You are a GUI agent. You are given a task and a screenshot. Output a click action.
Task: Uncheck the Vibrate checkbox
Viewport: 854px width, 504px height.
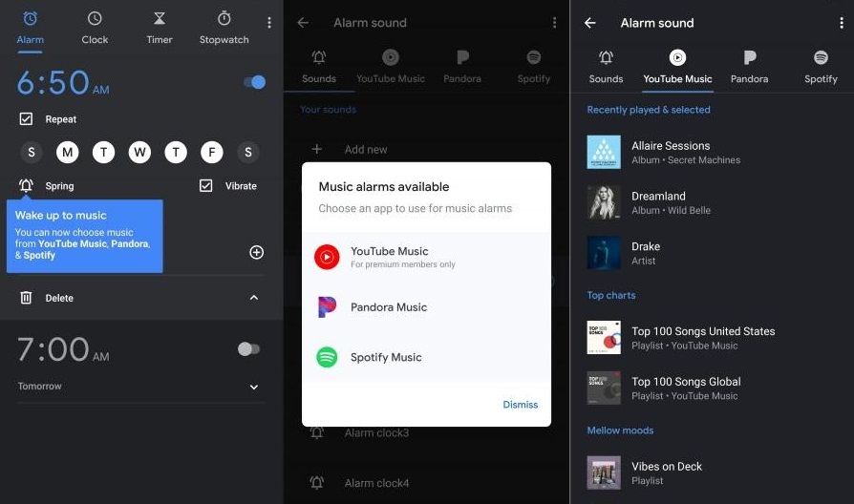pyautogui.click(x=206, y=185)
